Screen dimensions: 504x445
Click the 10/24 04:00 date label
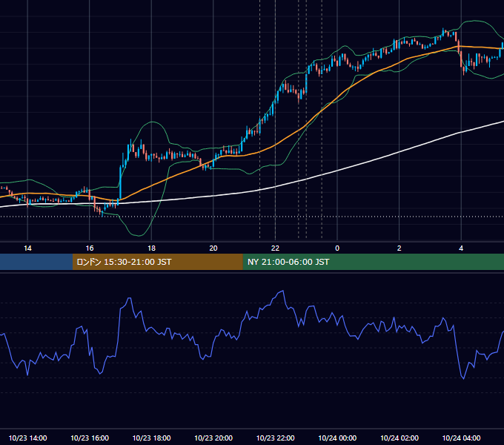point(461,438)
